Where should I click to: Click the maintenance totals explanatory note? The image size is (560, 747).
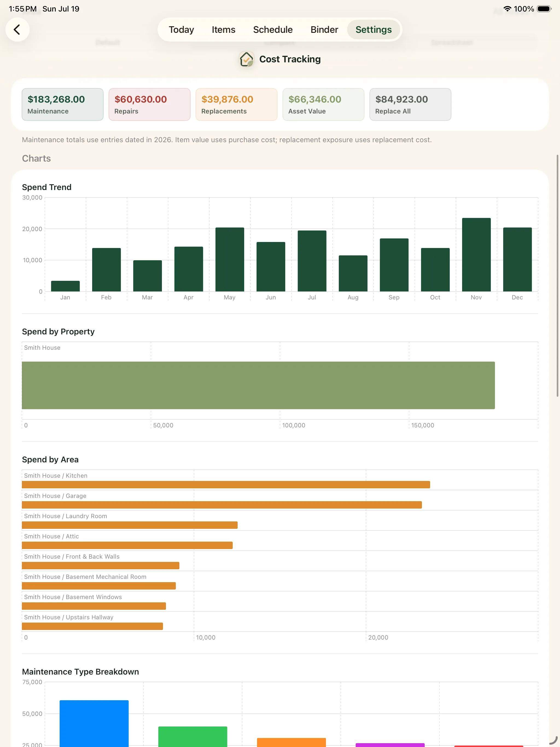coord(227,140)
